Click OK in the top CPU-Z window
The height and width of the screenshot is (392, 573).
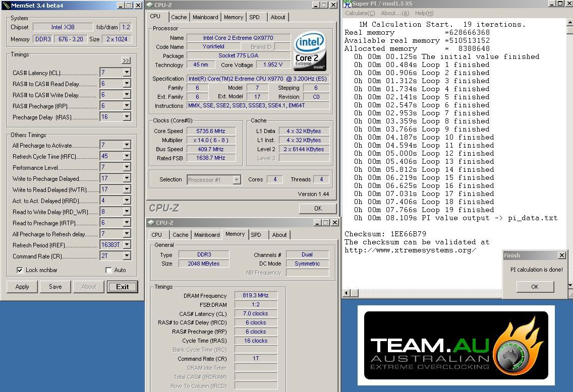(x=318, y=209)
